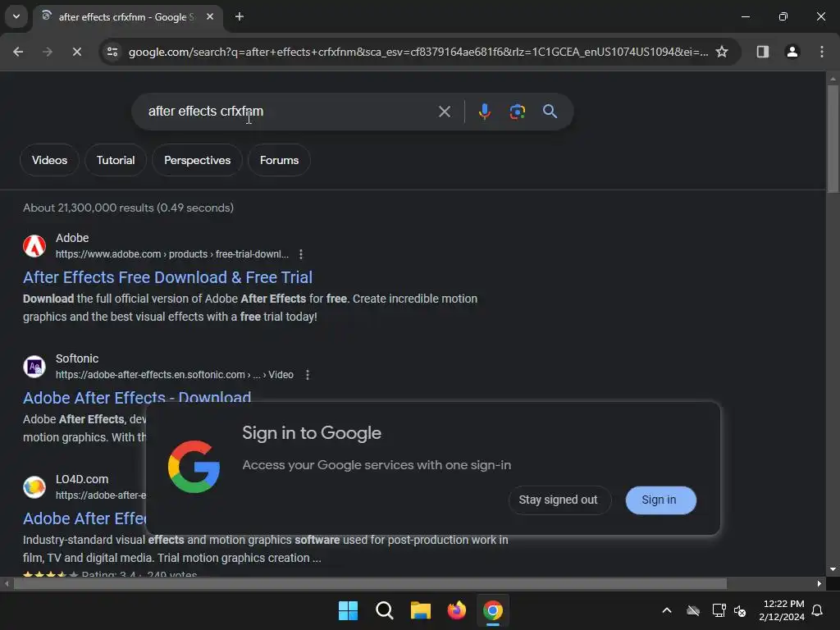Screen dimensions: 840x630
Task: Filter results by Forums
Action: click(x=279, y=160)
